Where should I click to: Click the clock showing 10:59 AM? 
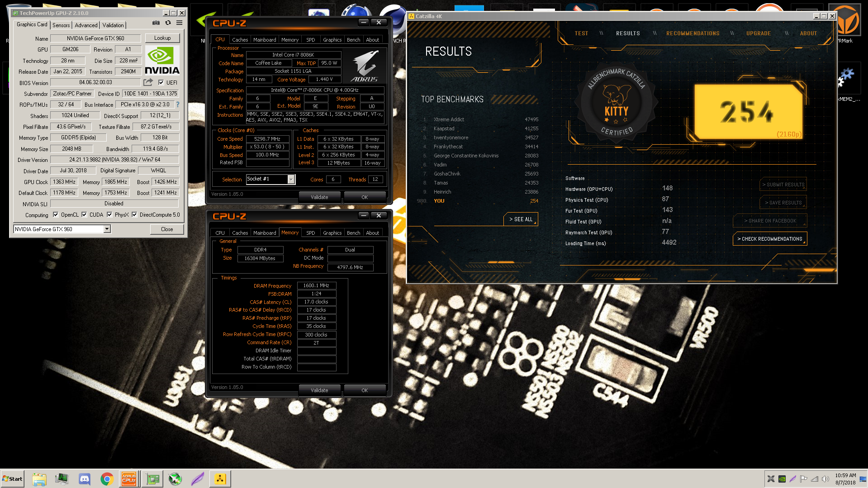pyautogui.click(x=845, y=475)
